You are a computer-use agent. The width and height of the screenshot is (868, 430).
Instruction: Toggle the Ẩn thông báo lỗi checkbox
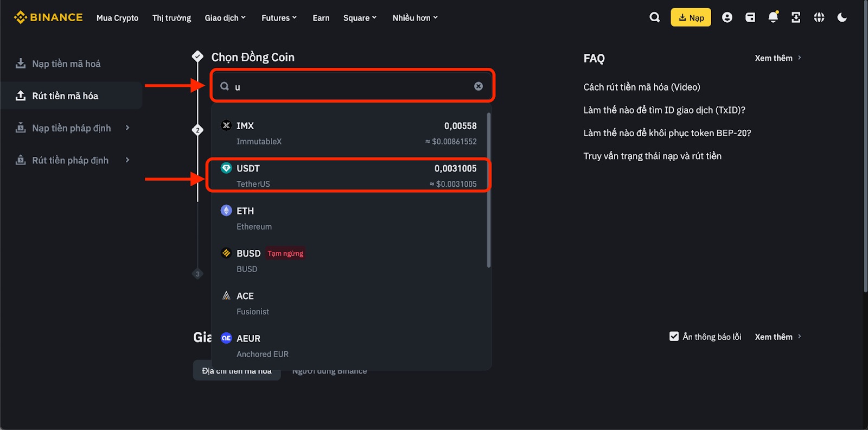[674, 336]
